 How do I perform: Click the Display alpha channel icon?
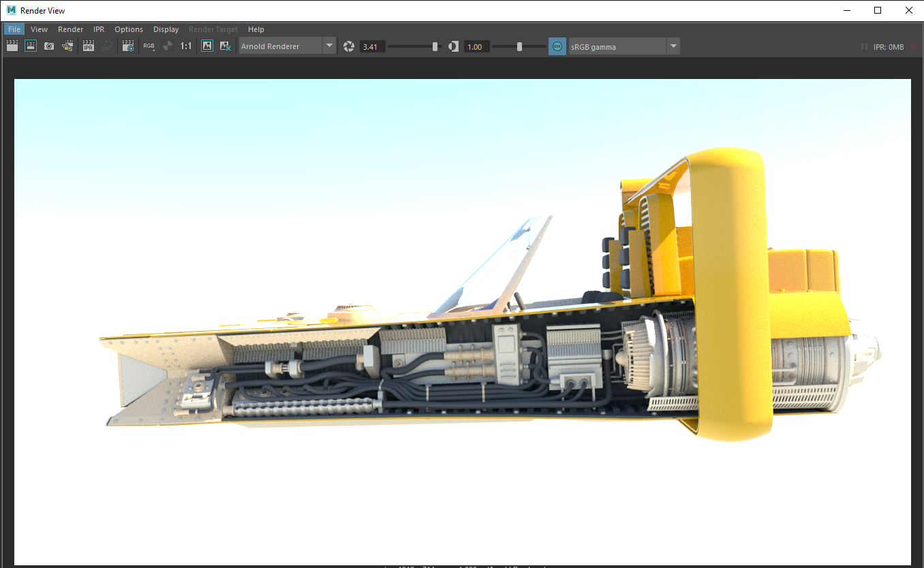167,46
